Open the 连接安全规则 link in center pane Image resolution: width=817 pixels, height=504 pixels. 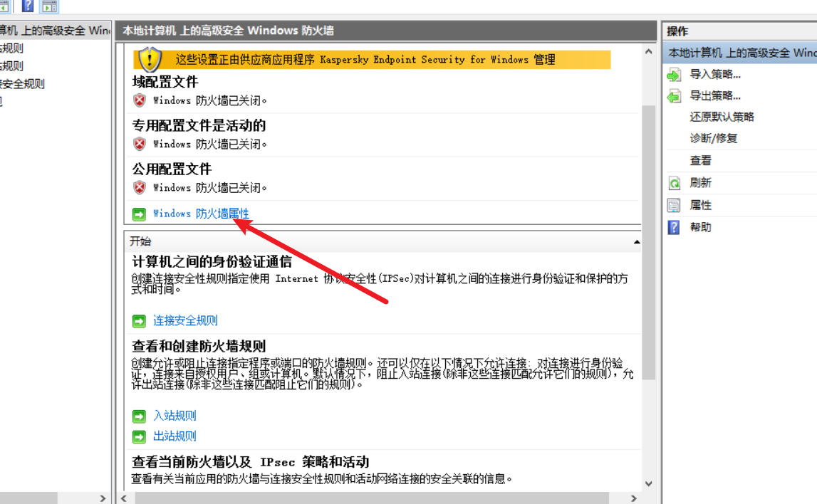(185, 321)
